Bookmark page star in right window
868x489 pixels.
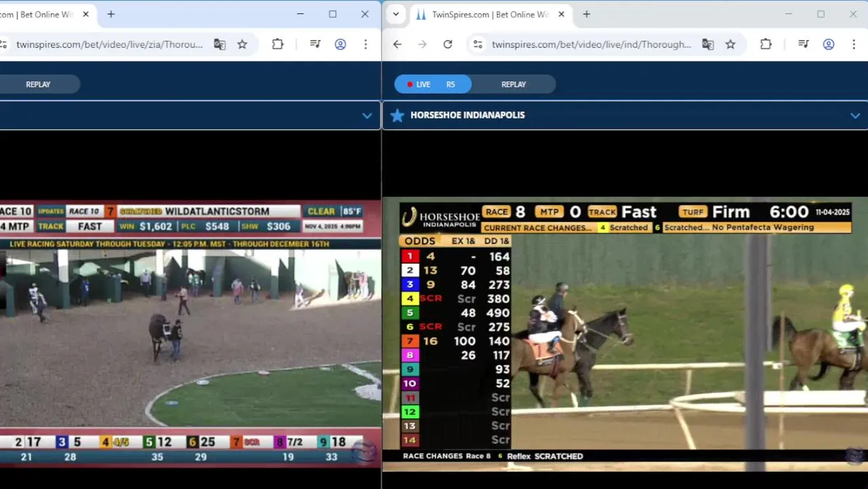[x=730, y=44]
